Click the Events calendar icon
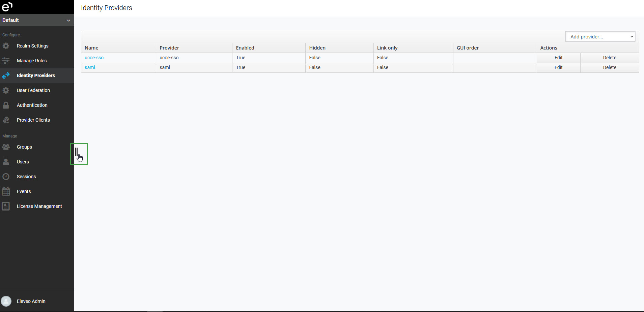The image size is (644, 312). click(6, 191)
